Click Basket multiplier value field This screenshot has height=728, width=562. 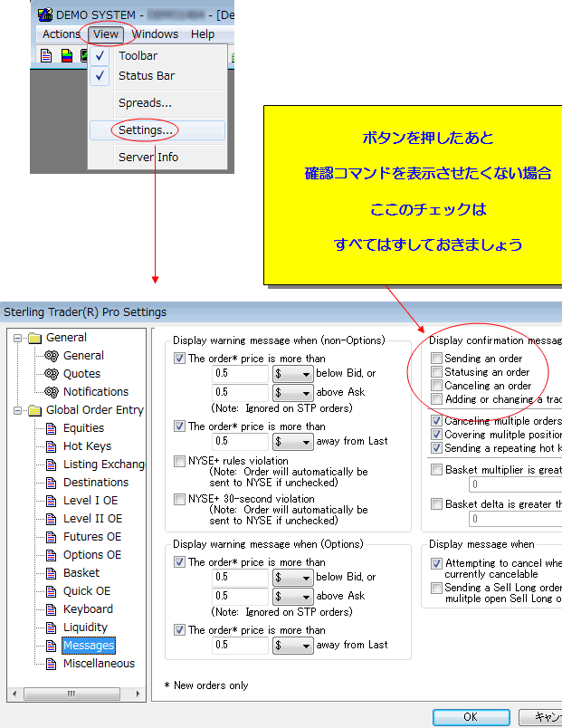[515, 484]
